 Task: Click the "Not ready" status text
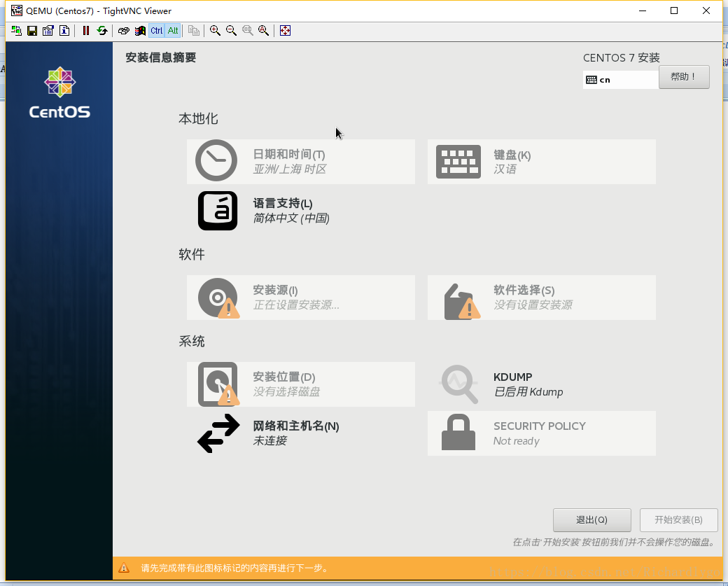pyautogui.click(x=517, y=441)
